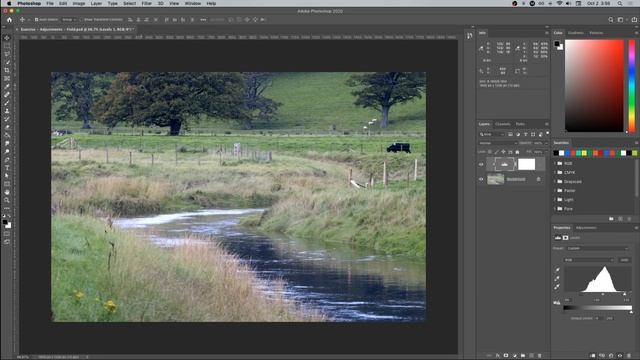Select the Hand tool
This screenshot has height=360, width=640.
click(7, 192)
